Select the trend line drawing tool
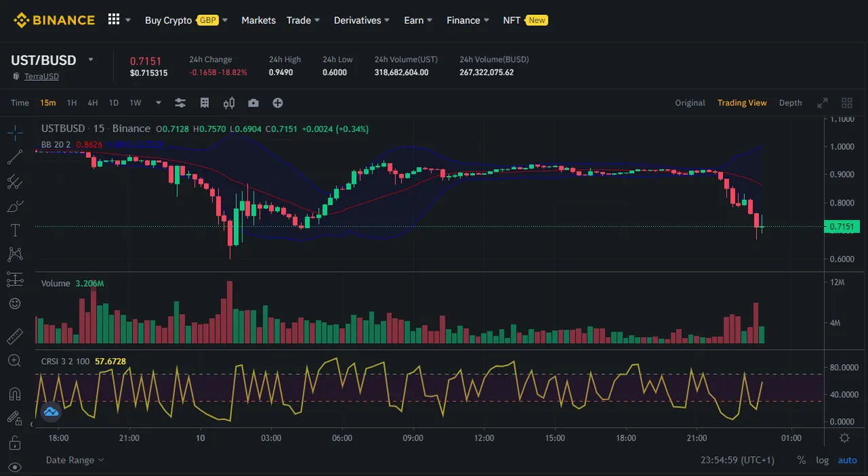The width and height of the screenshot is (868, 476). coord(15,157)
